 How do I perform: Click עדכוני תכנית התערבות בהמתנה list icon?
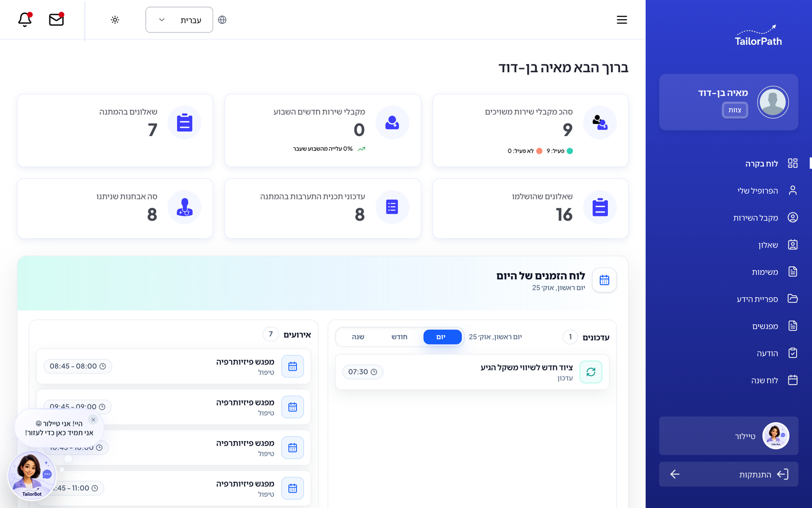(x=392, y=207)
